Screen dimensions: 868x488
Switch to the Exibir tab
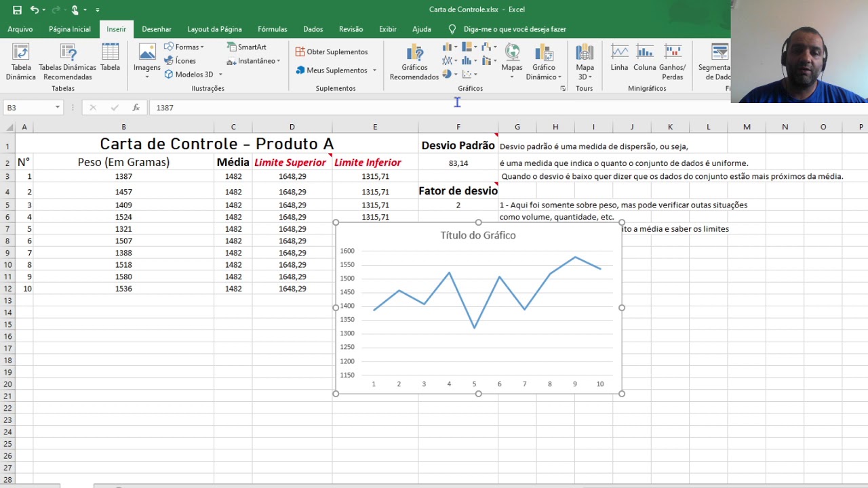tap(388, 29)
